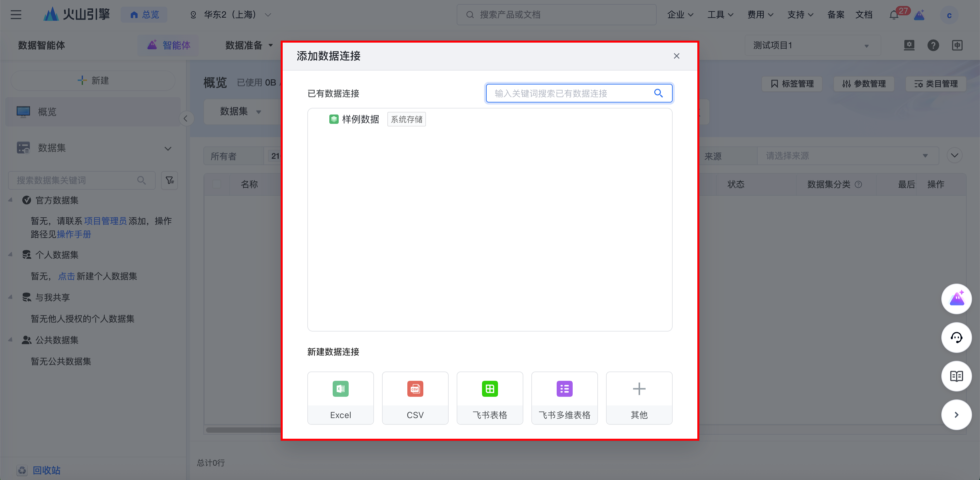Click the customer service headset icon
Viewport: 980px width, 480px height.
956,338
